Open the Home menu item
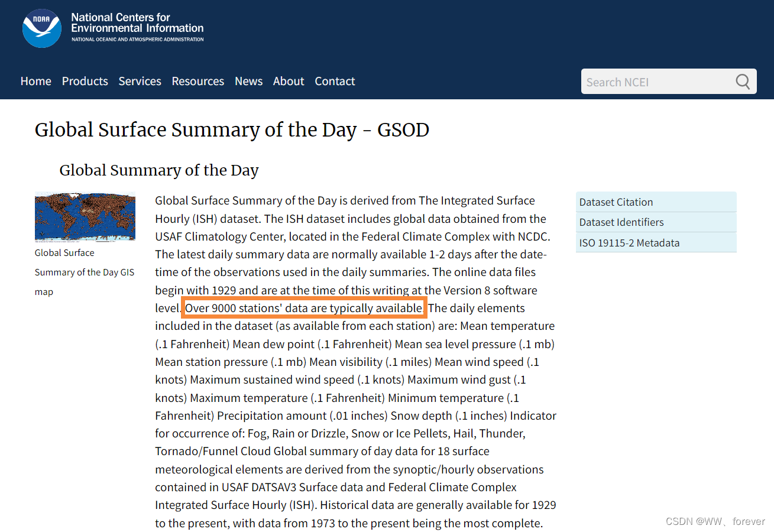 coord(36,81)
